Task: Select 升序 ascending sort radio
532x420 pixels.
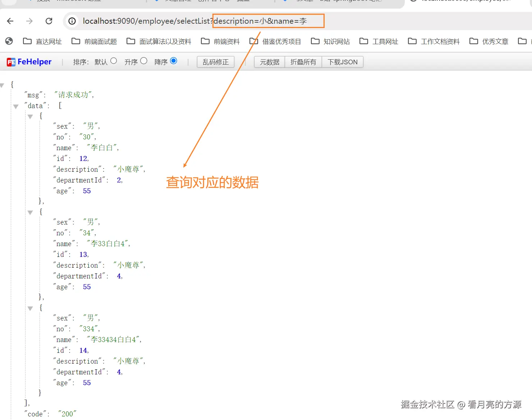Action: [144, 61]
